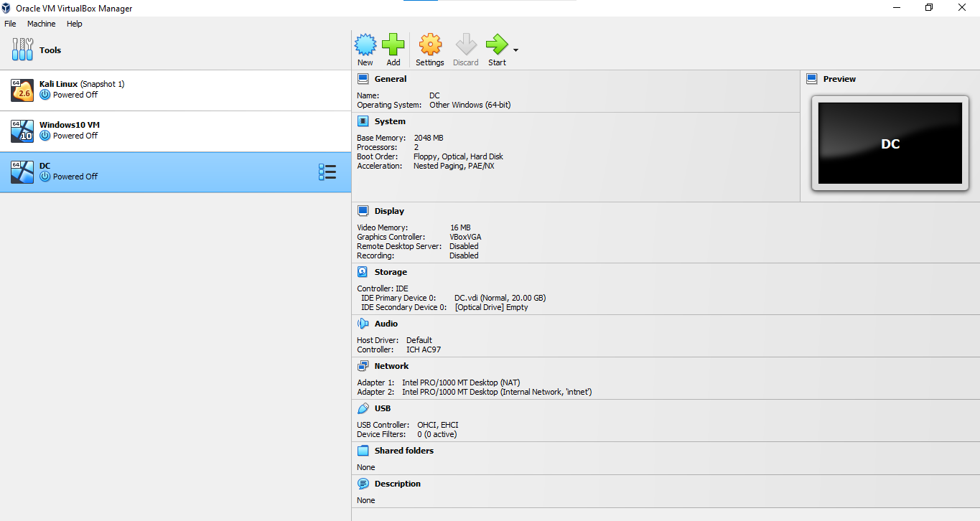Open the Network settings header link

click(391, 366)
